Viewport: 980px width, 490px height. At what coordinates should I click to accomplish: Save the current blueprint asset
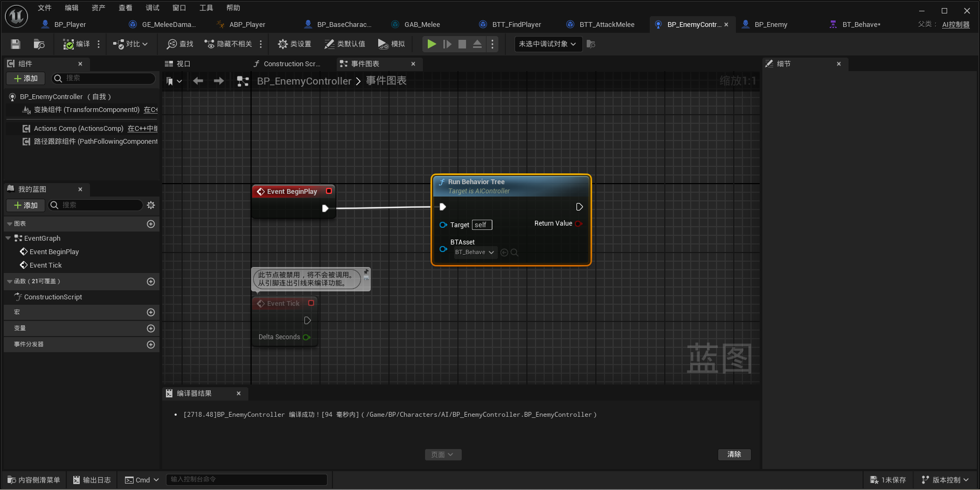click(16, 44)
